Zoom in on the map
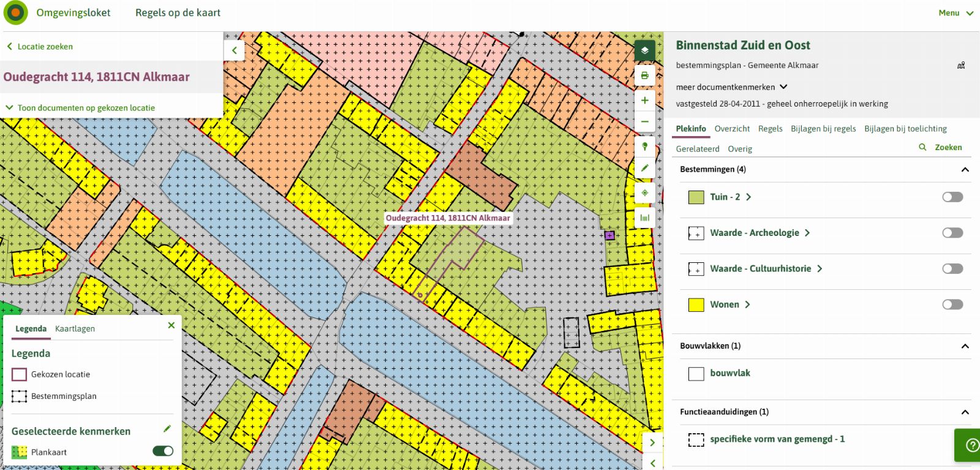The image size is (980, 470). [644, 100]
